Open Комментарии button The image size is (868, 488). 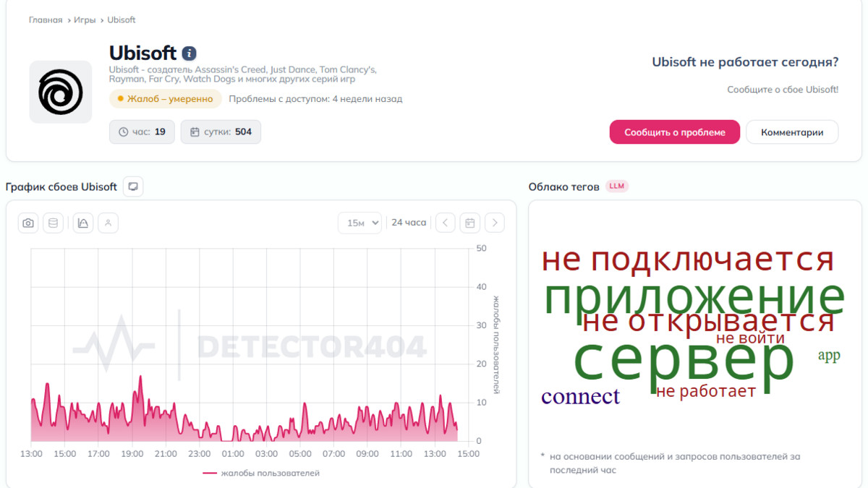pyautogui.click(x=792, y=132)
